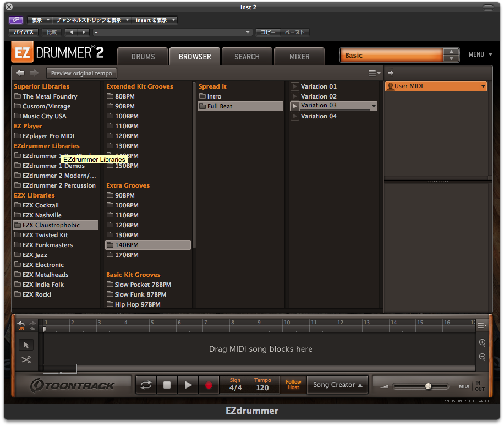The width and height of the screenshot is (504, 426).
Task: Open the EZX Nashville library
Action: pyautogui.click(x=38, y=215)
